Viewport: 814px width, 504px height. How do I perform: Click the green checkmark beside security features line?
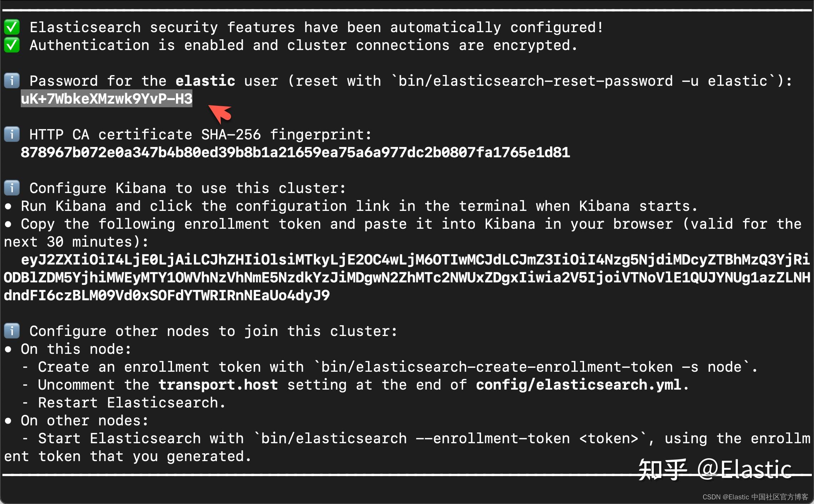(12, 27)
